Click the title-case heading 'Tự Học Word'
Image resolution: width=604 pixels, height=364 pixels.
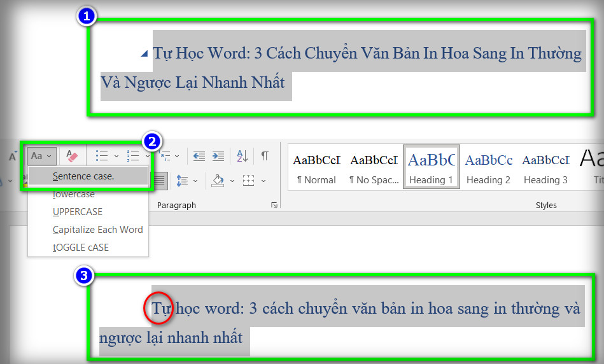[202, 53]
